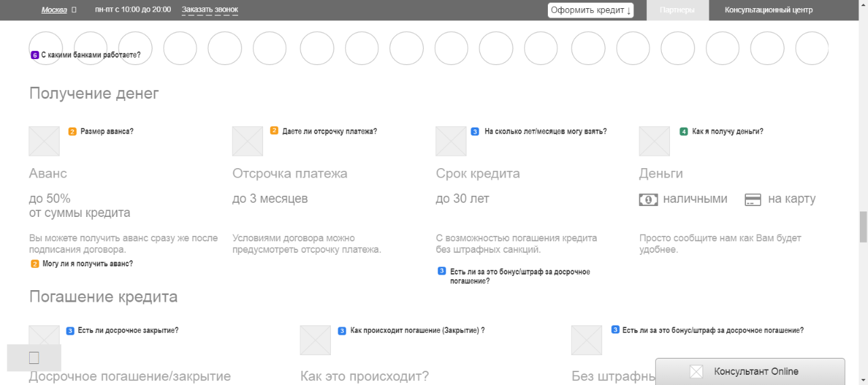Click the green 4 badge by Как я получу деньги
The width and height of the screenshot is (868, 385).
[684, 131]
